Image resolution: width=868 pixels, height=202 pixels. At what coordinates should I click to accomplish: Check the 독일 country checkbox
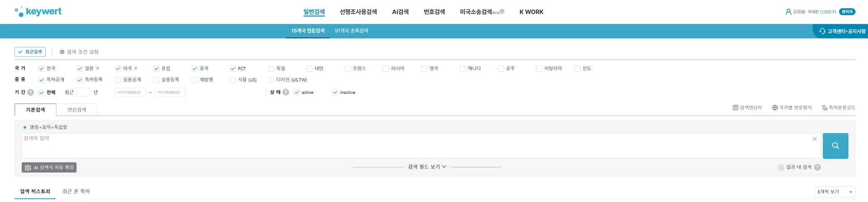point(271,69)
